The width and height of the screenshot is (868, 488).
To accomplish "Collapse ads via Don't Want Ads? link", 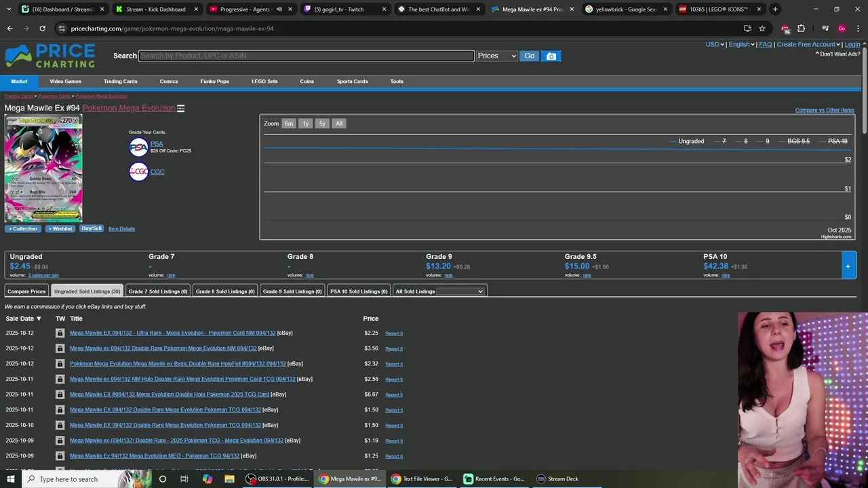I will (x=837, y=54).
